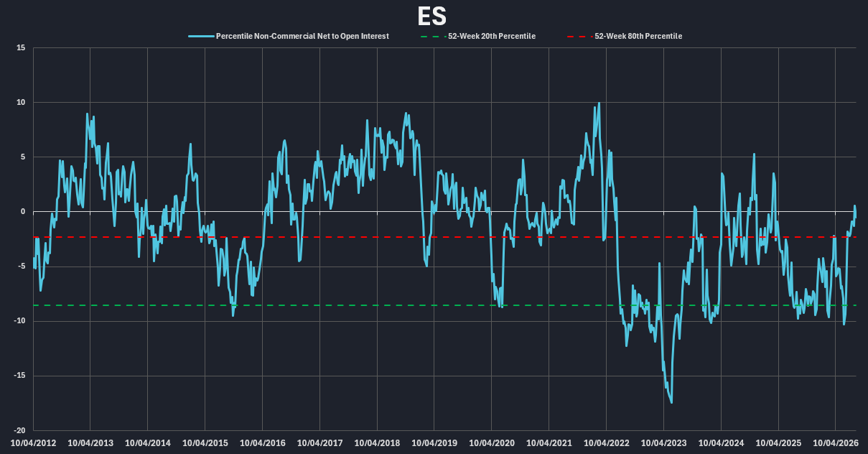The width and height of the screenshot is (868, 454).
Task: Click x-axis date 10/04/2019
Action: coord(434,443)
